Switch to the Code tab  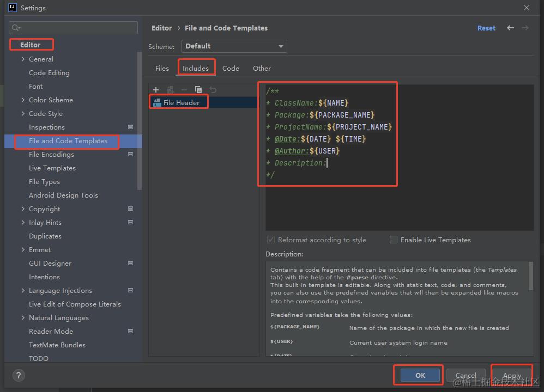point(231,68)
